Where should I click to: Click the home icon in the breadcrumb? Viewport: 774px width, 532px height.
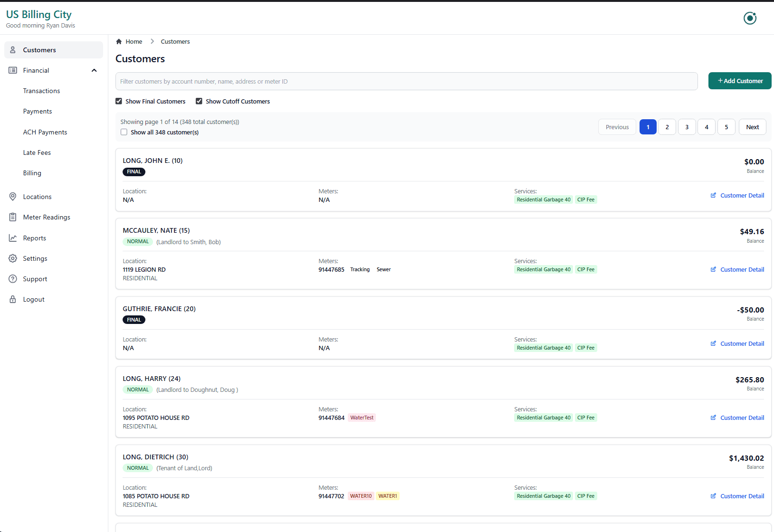pyautogui.click(x=119, y=41)
